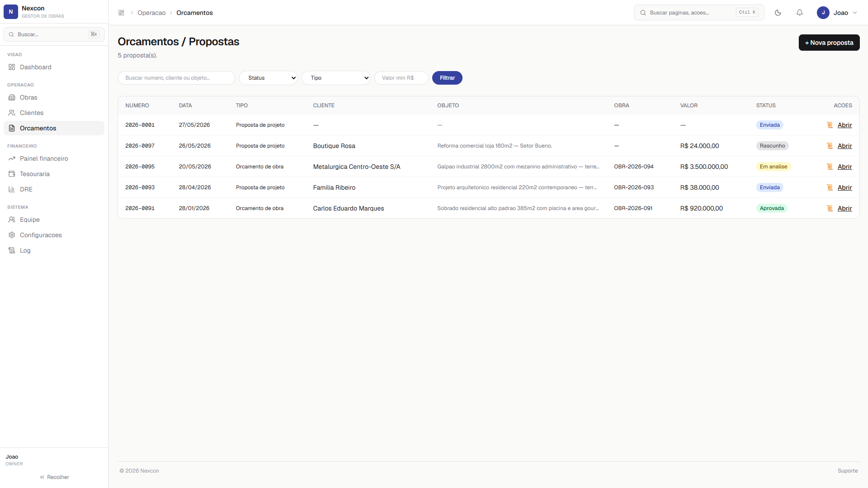
Task: Click the document icon for proposal 2026-0001
Action: (830, 125)
